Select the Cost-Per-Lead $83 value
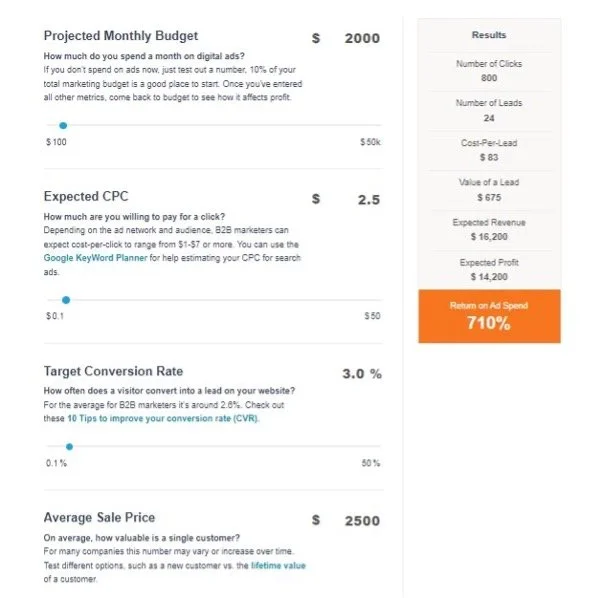The height and width of the screenshot is (598, 604). [x=489, y=157]
